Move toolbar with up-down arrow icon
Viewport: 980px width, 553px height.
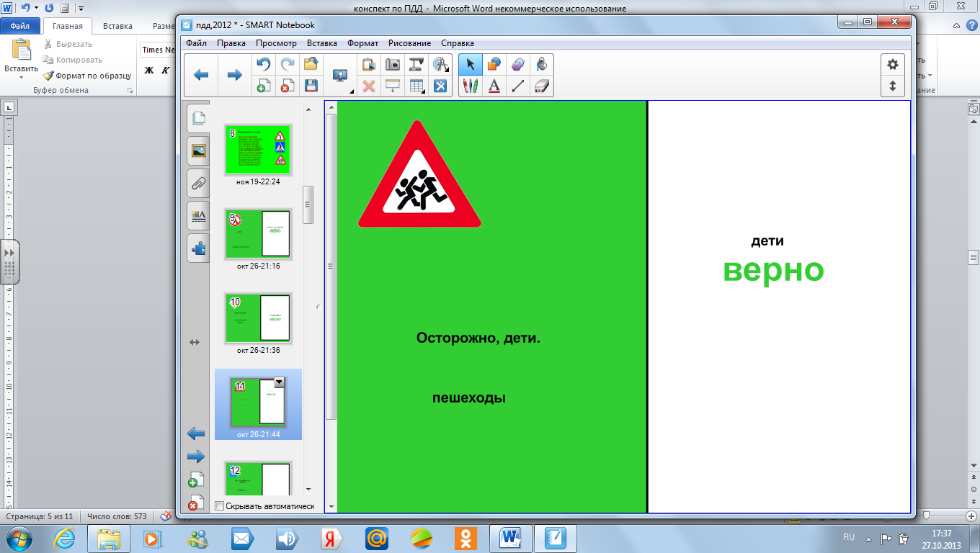[893, 86]
